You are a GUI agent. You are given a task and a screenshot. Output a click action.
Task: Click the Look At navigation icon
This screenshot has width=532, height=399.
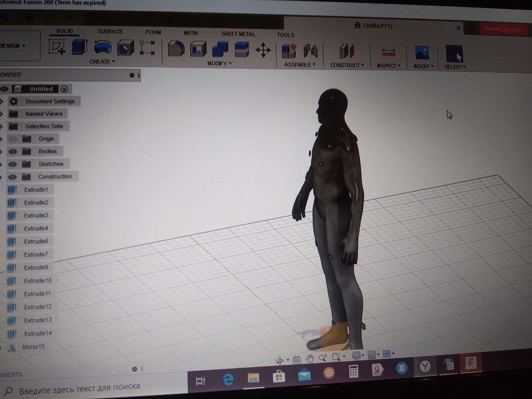(x=297, y=359)
